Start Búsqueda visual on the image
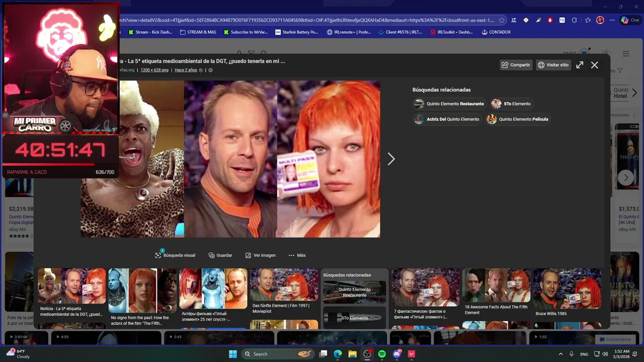 tap(175, 255)
